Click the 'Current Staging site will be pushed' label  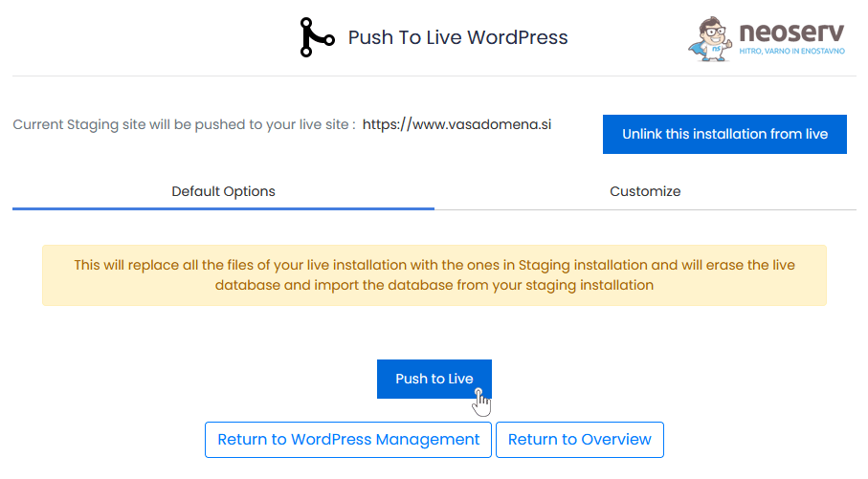tap(185, 124)
